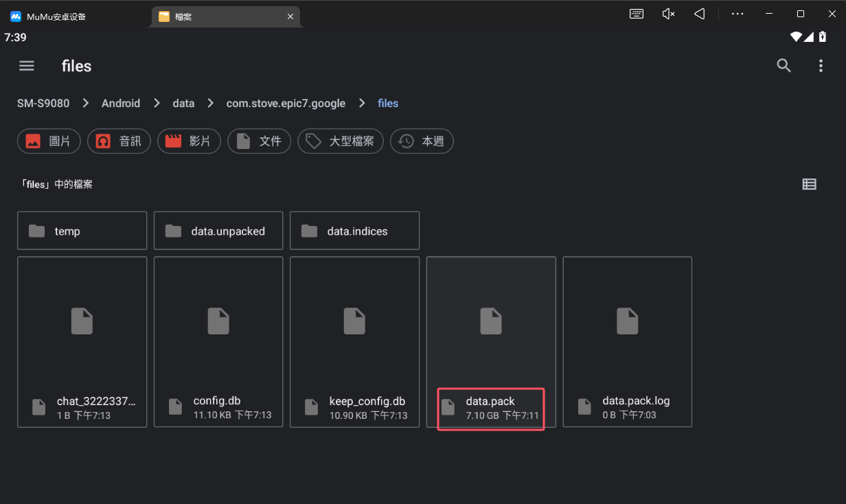Select the chat_3222337 file thumbnail
Screen dimensions: 846x504
pyautogui.click(x=82, y=321)
